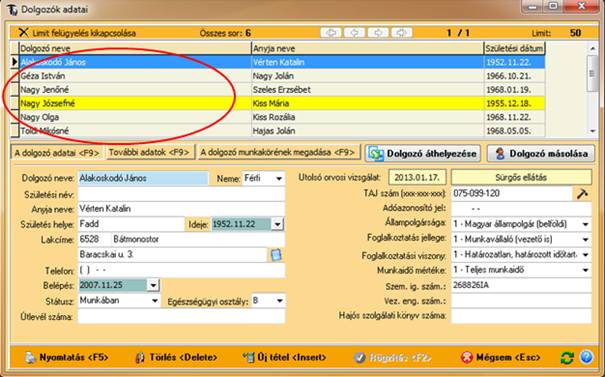Open the Belépés date dropdown arrow
This screenshot has height=377, width=605.
pos(153,285)
